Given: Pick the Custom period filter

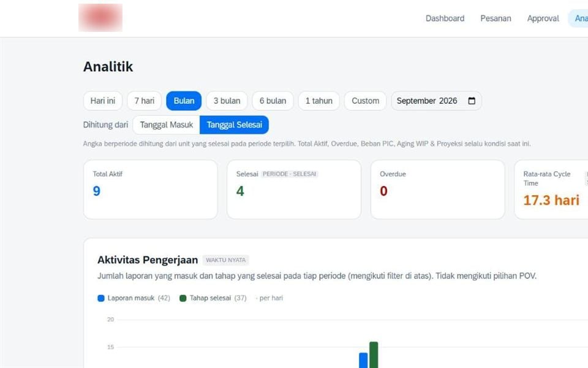Looking at the screenshot, I should pyautogui.click(x=365, y=101).
